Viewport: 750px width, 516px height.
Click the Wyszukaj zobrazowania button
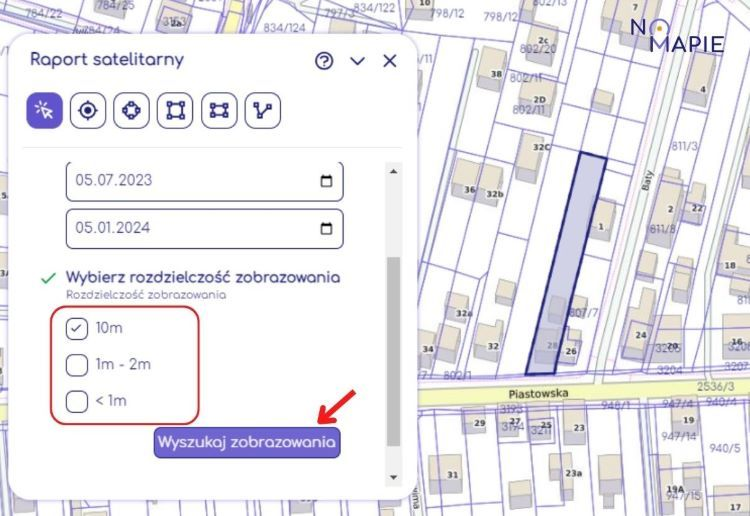[x=247, y=442]
